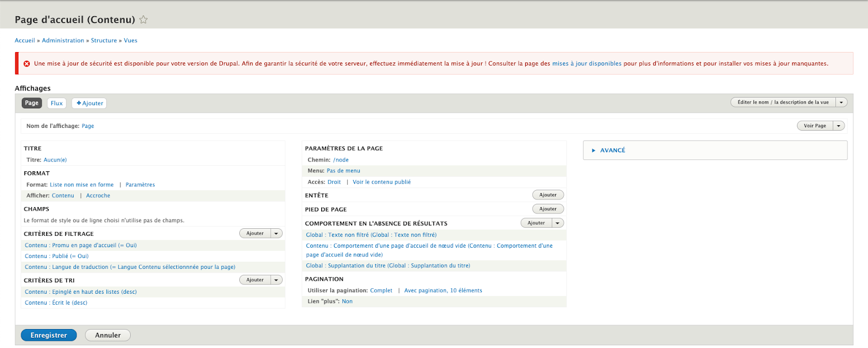Click the favorite star next to page title
This screenshot has height=348, width=868.
(x=143, y=20)
